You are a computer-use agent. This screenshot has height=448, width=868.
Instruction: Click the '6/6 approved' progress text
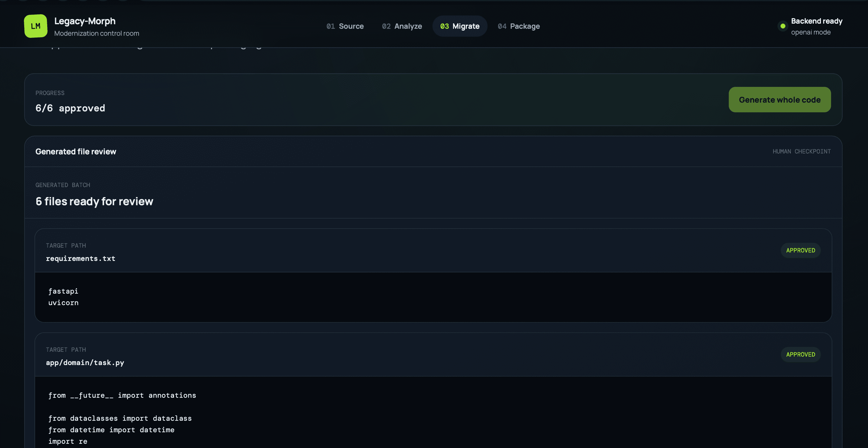coord(70,108)
